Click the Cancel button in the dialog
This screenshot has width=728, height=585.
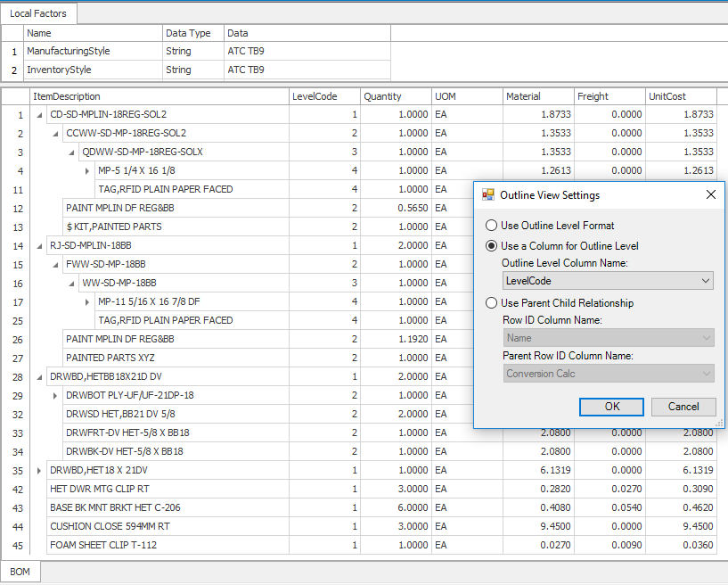pos(683,407)
